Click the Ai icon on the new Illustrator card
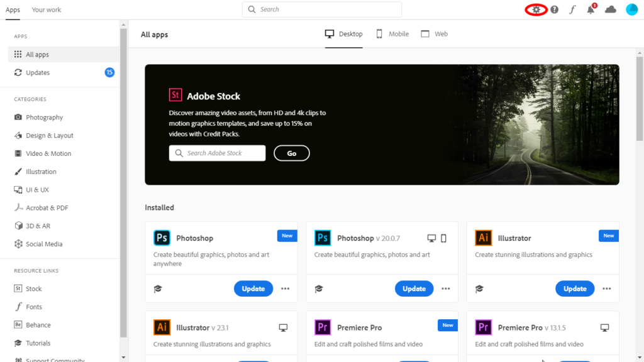The height and width of the screenshot is (362, 644). (x=484, y=238)
